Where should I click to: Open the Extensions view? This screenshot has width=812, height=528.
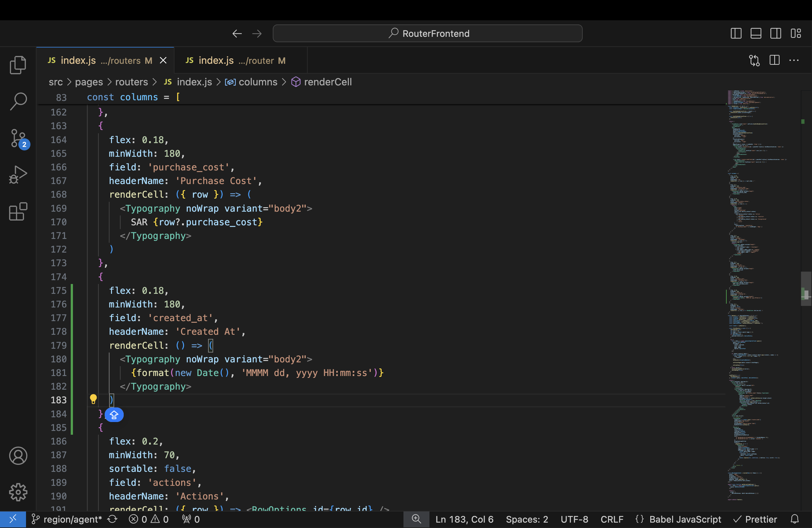click(18, 212)
